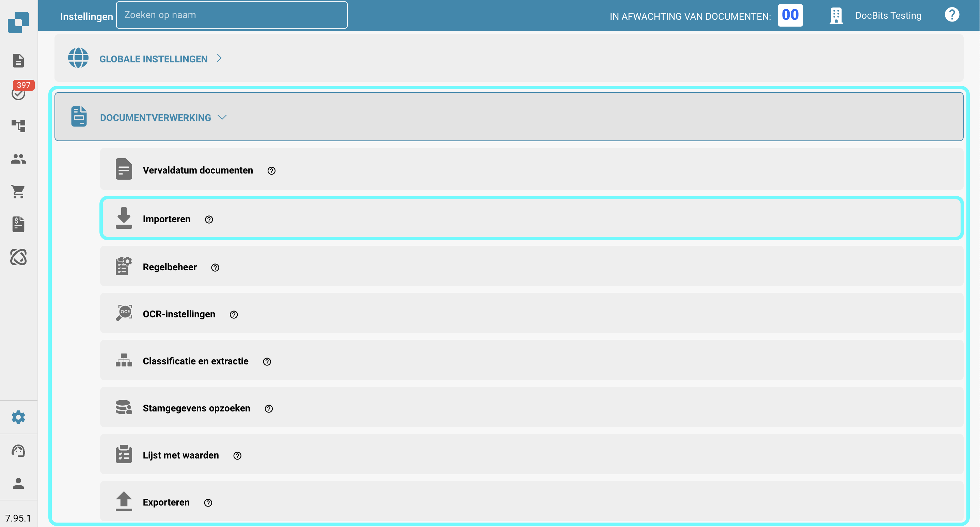980x527 pixels.
Task: Open Stamgegevens opzoeken settings
Action: point(196,408)
